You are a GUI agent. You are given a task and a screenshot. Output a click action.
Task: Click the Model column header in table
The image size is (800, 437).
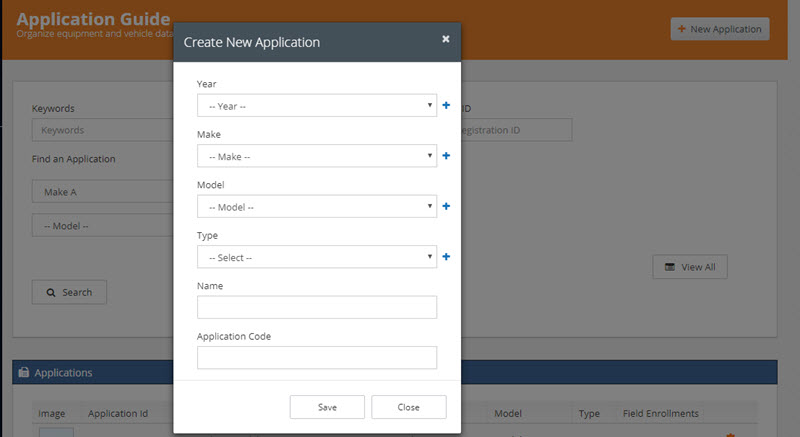pyautogui.click(x=508, y=414)
